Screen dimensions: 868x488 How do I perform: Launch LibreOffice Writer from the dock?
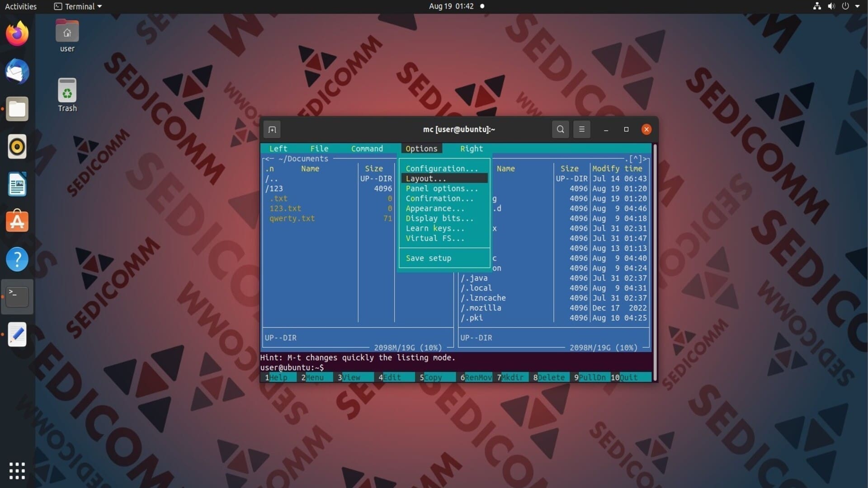(x=17, y=184)
